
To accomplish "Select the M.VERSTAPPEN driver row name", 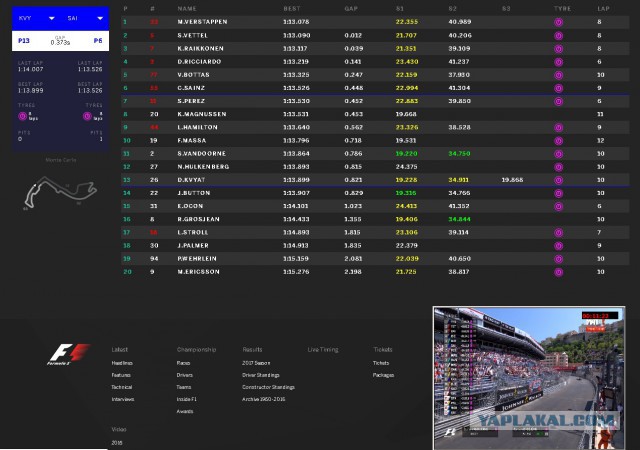I will click(202, 22).
